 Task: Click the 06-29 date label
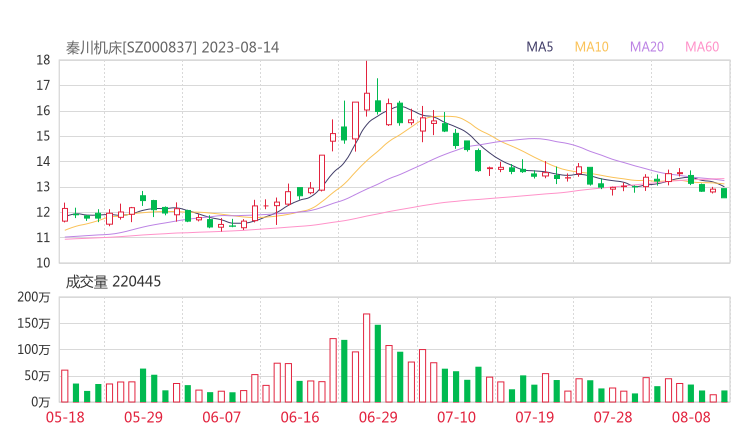point(378,417)
